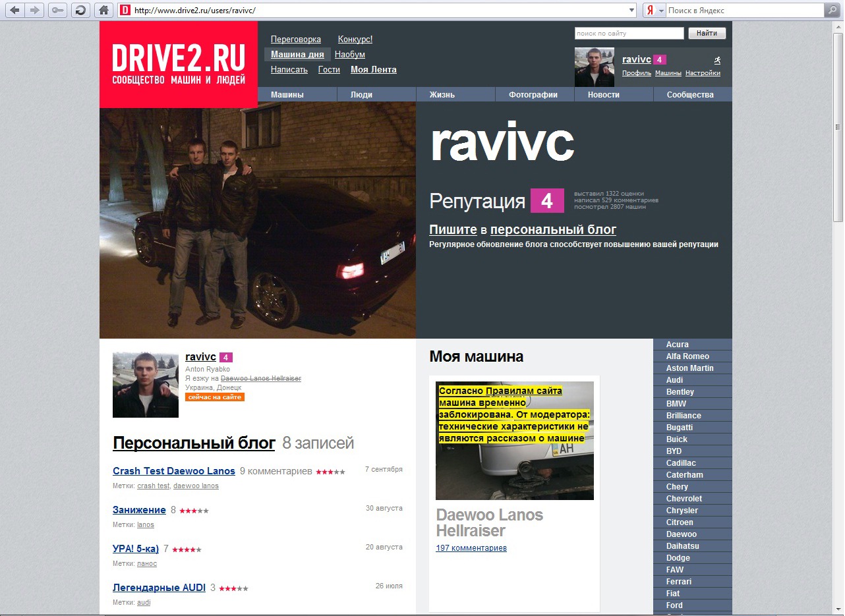Click the browser forward arrow
The image size is (845, 616).
tap(35, 10)
